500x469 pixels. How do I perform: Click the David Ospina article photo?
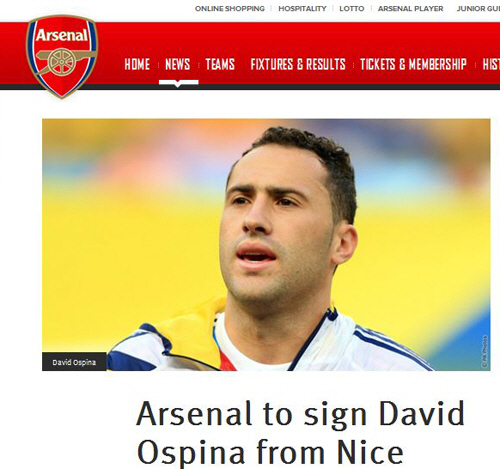(266, 245)
